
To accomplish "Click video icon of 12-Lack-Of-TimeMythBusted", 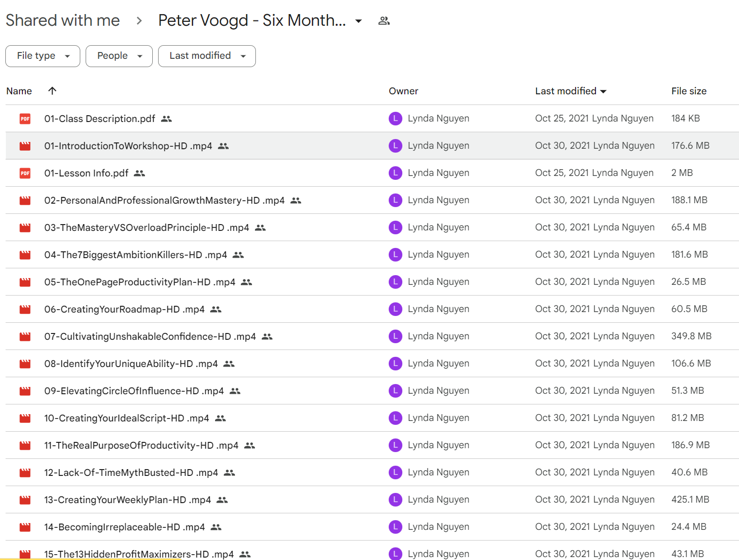I will tap(25, 472).
